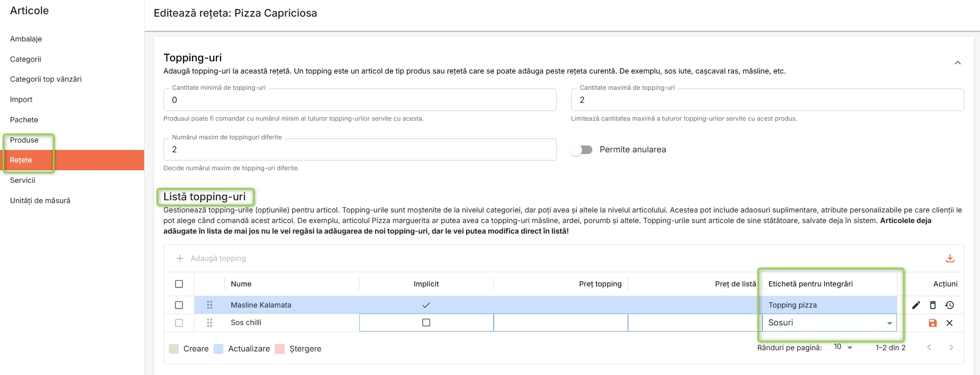Go to Categorii top vânzări

click(x=46, y=79)
